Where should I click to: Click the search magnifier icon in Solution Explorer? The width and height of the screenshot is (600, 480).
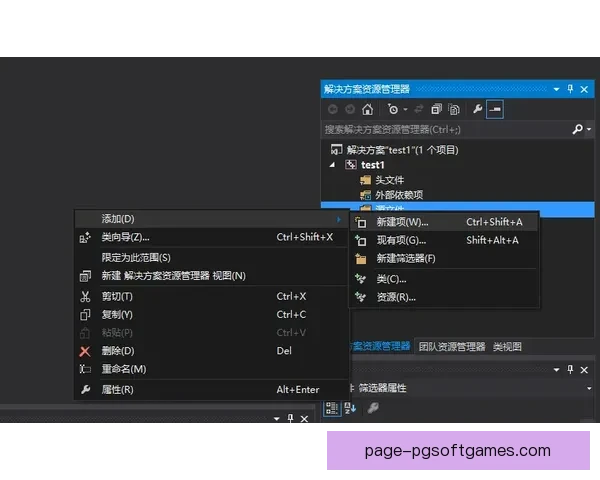tap(577, 130)
